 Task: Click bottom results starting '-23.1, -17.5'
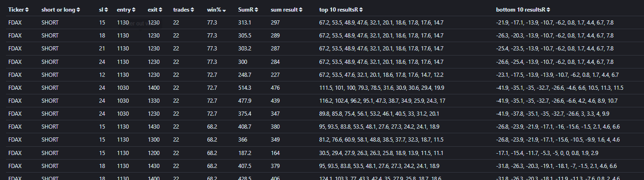pyautogui.click(x=558, y=74)
